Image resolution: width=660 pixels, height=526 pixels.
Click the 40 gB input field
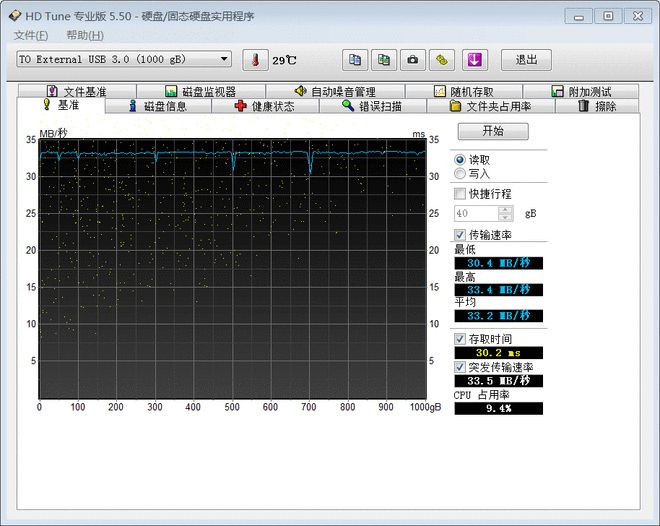point(476,213)
